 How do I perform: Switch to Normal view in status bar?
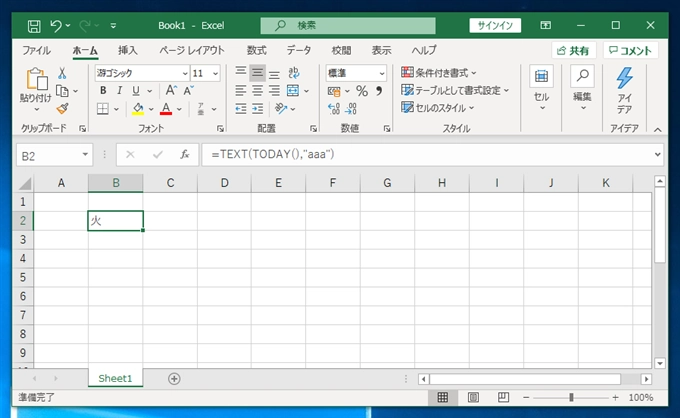[442, 397]
